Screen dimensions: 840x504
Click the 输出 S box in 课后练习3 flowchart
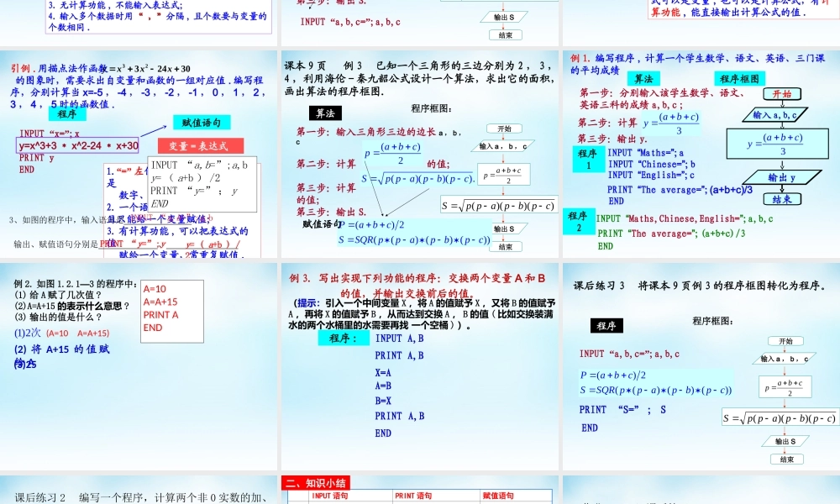tap(785, 441)
